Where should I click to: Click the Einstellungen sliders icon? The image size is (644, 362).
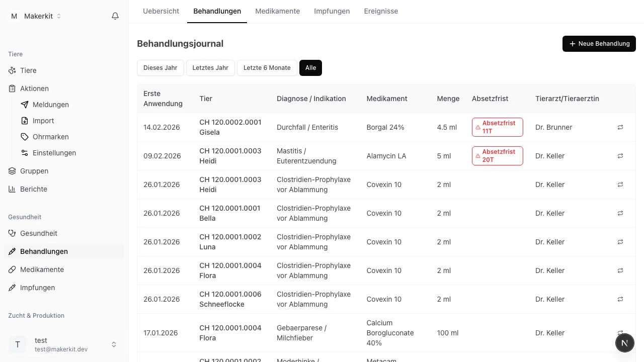click(25, 153)
